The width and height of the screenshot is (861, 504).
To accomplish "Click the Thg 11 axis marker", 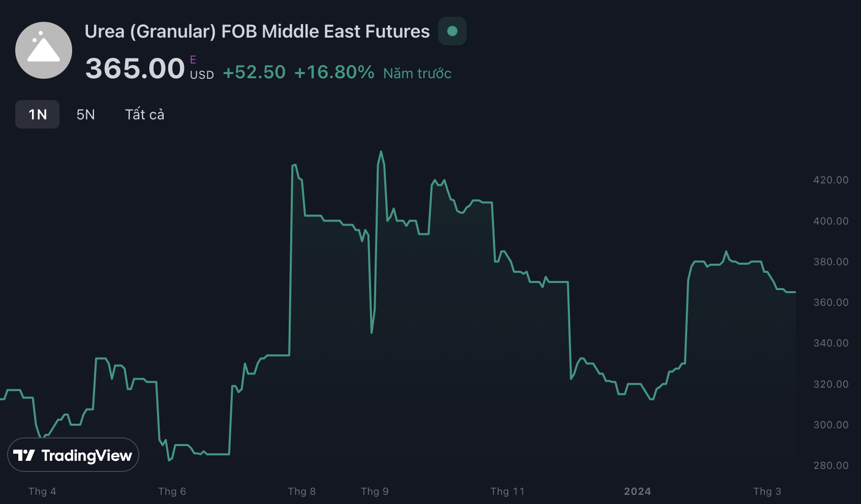I will [507, 491].
